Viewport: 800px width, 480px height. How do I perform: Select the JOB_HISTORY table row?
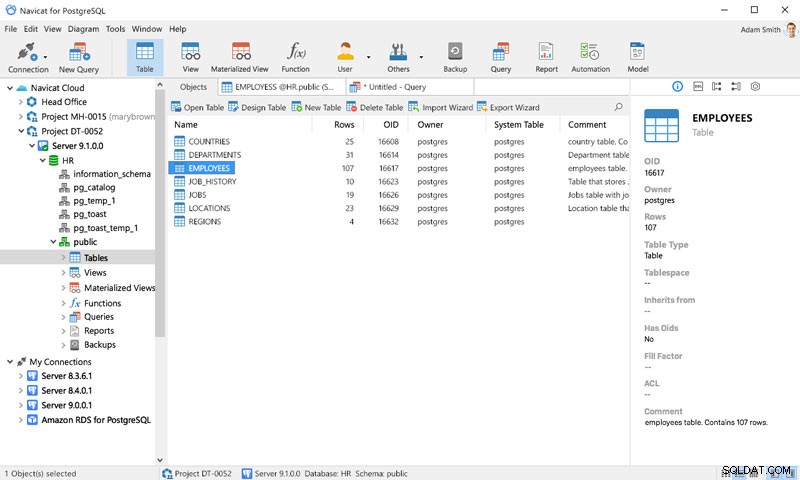point(399,182)
